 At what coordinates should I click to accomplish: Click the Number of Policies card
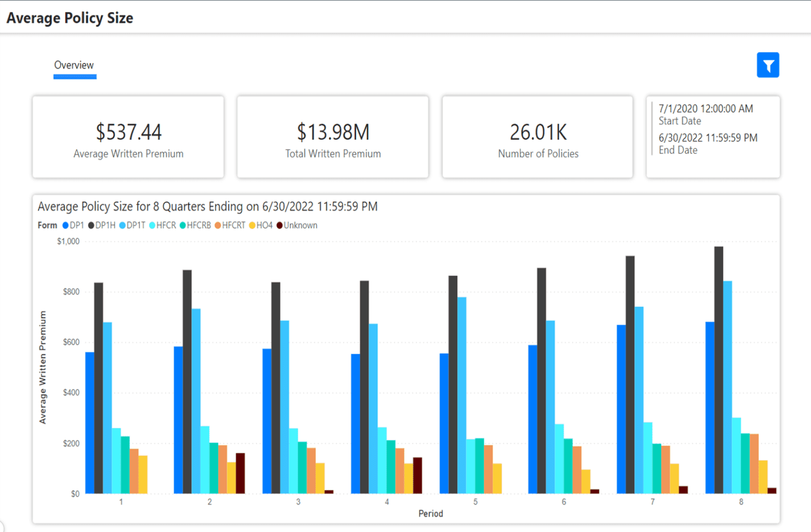coord(537,137)
